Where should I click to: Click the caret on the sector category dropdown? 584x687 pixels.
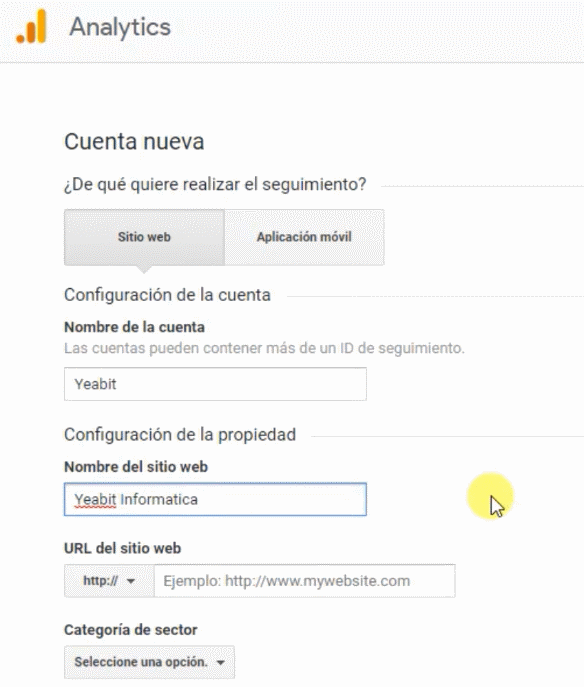click(x=221, y=662)
